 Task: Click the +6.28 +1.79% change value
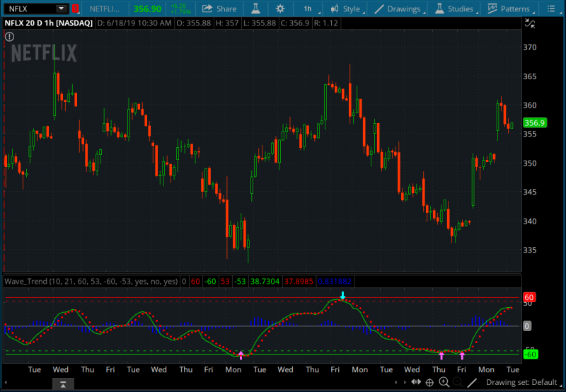pyautogui.click(x=180, y=8)
